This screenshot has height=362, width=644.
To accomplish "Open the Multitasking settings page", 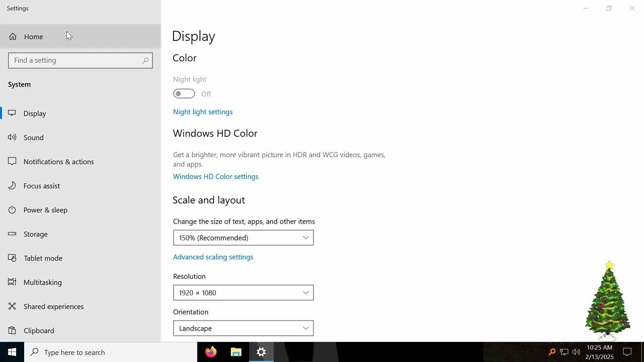I will (x=43, y=282).
